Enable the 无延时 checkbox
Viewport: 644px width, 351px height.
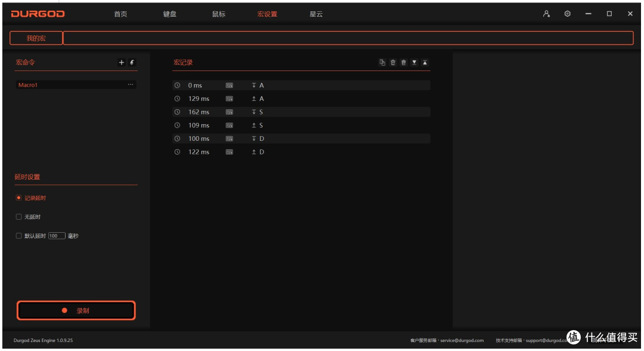[x=18, y=217]
